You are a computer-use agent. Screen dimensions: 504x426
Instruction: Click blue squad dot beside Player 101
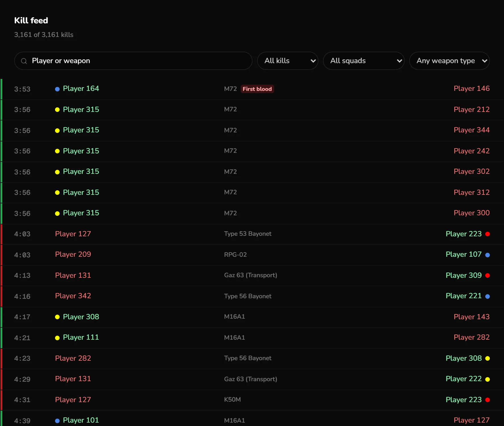click(57, 421)
